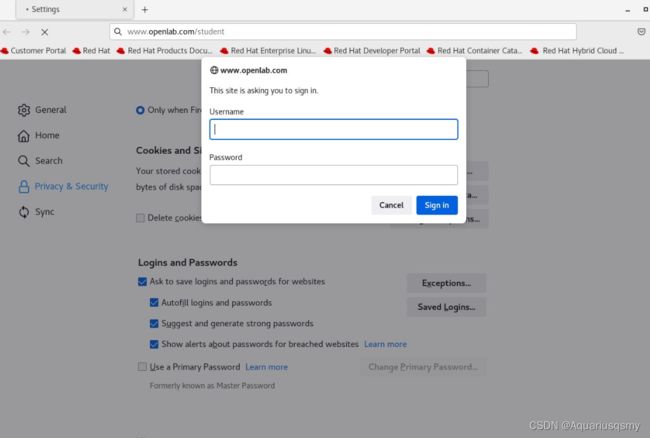This screenshot has height=438, width=650.
Task: Click the address bar URL field
Action: point(343,31)
